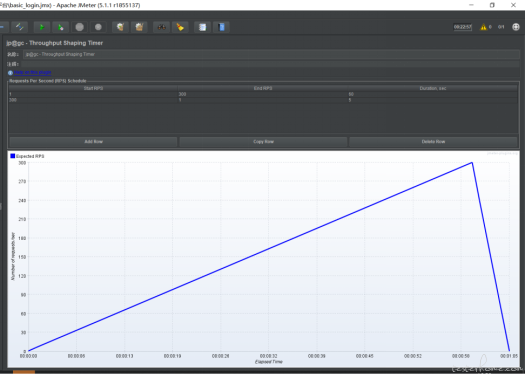Clear results with the single broom icon
Viewport: 525px width, 379px height.
[x=120, y=27]
